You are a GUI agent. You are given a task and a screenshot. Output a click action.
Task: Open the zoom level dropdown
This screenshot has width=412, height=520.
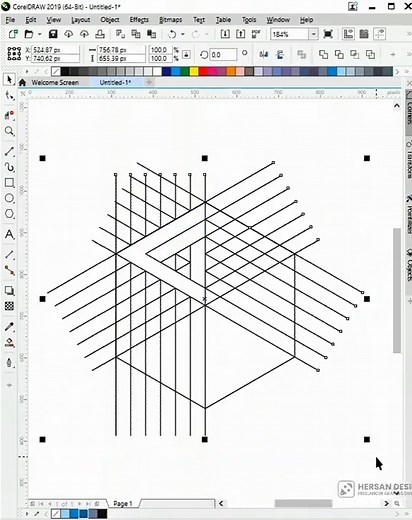pyautogui.click(x=313, y=34)
